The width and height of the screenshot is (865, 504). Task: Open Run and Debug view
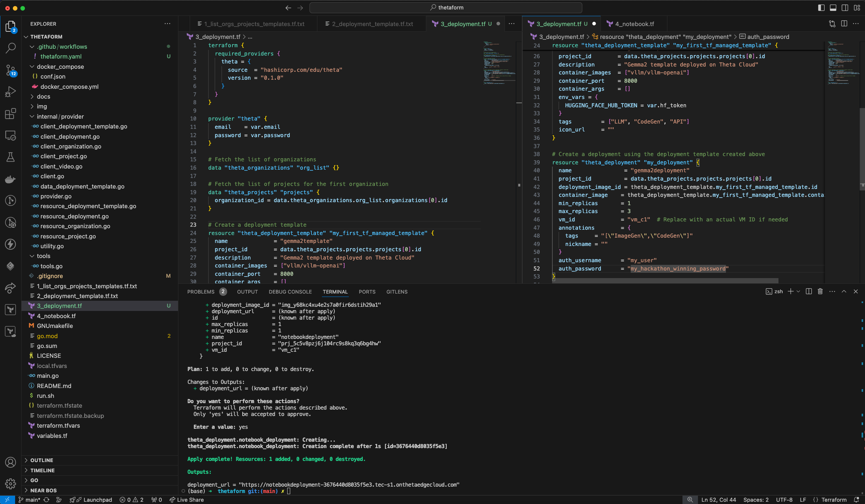coord(11,92)
